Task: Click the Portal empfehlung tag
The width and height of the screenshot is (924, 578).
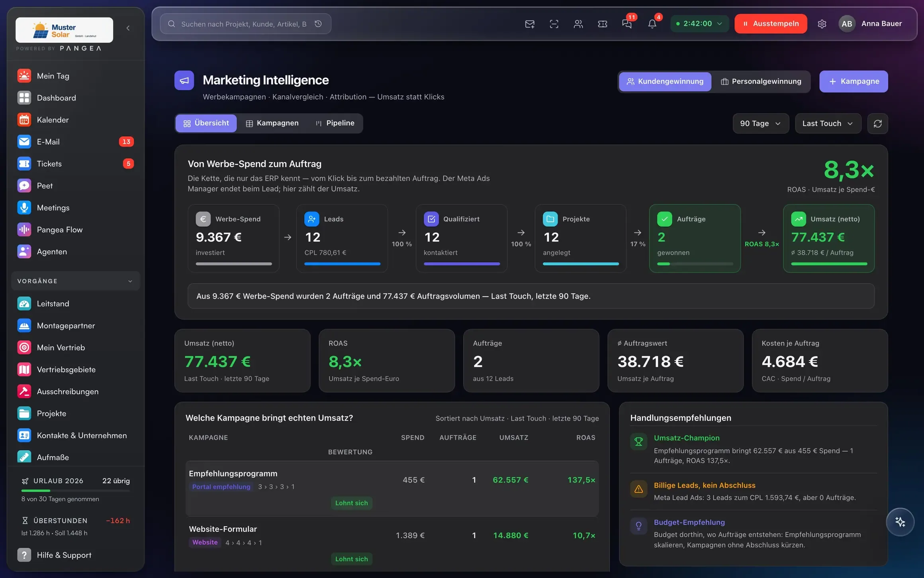Action: [x=221, y=487]
